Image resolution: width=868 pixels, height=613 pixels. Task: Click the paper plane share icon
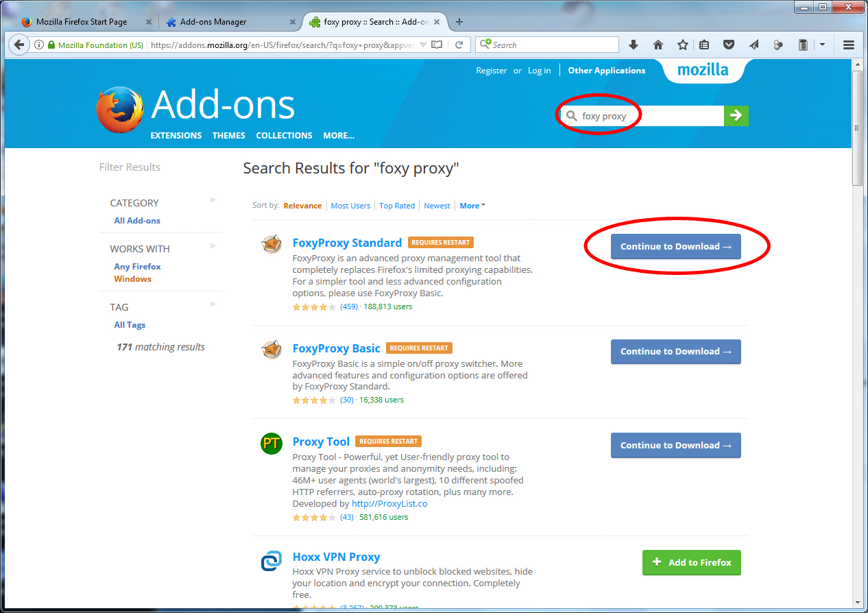tap(754, 45)
